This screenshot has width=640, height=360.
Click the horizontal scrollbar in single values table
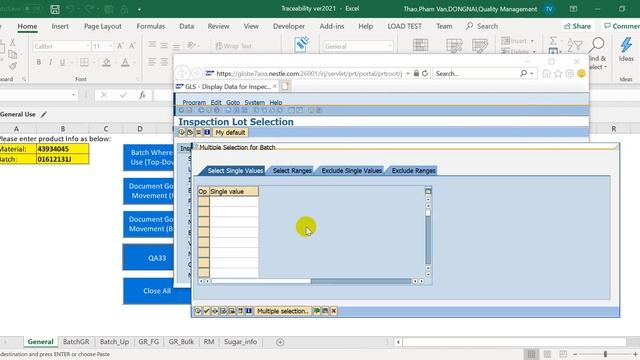(311, 281)
